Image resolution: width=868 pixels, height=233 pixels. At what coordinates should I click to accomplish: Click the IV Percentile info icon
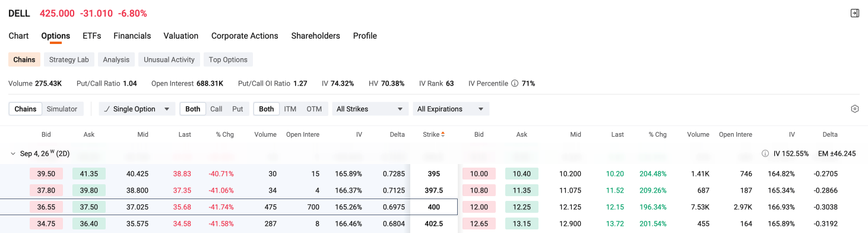515,83
